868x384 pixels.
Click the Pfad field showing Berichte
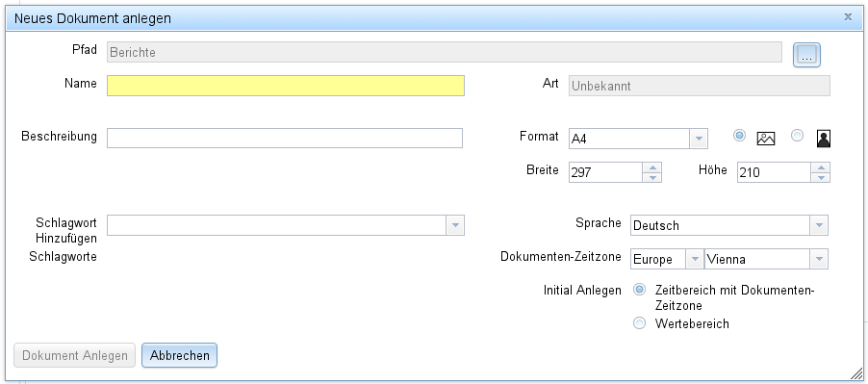(x=444, y=53)
